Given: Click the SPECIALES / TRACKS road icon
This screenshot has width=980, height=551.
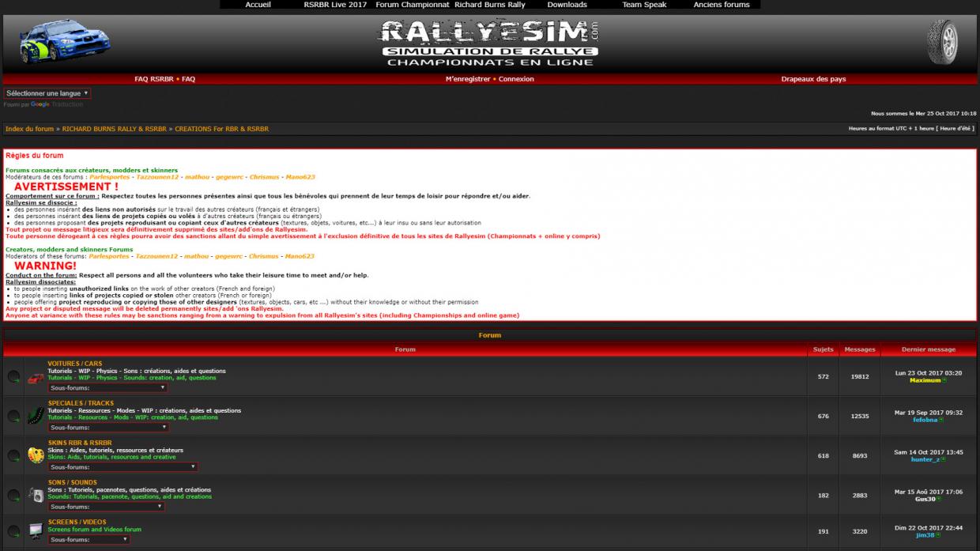Looking at the screenshot, I should pos(36,416).
